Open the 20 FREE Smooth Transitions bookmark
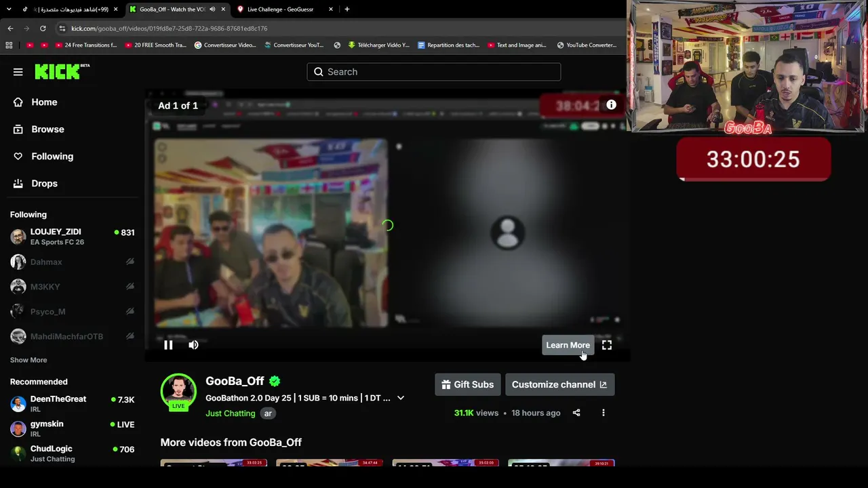This screenshot has height=488, width=868. [x=155, y=45]
